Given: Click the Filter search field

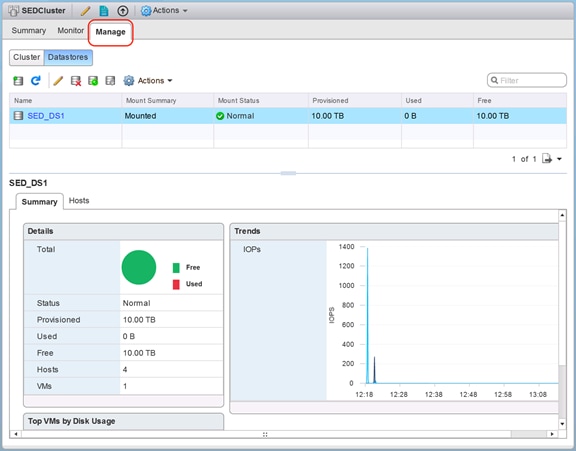Looking at the screenshot, I should tap(527, 80).
